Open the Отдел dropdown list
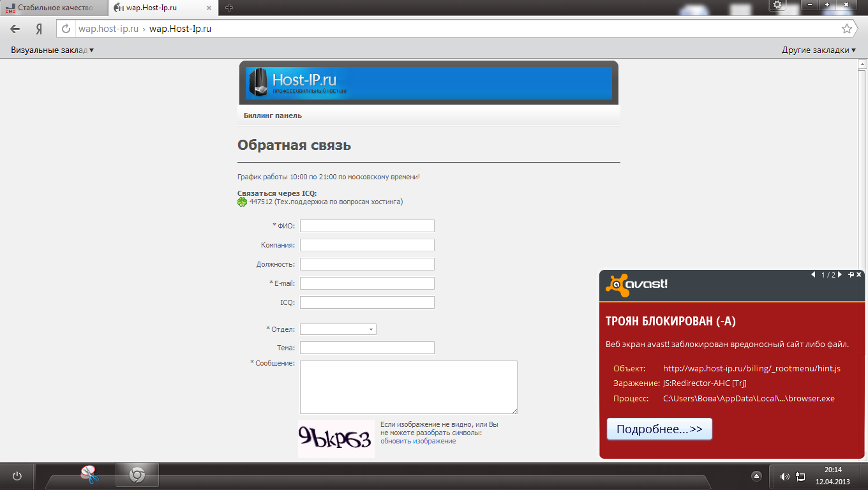Viewport: 868px width, 490px height. tap(338, 329)
